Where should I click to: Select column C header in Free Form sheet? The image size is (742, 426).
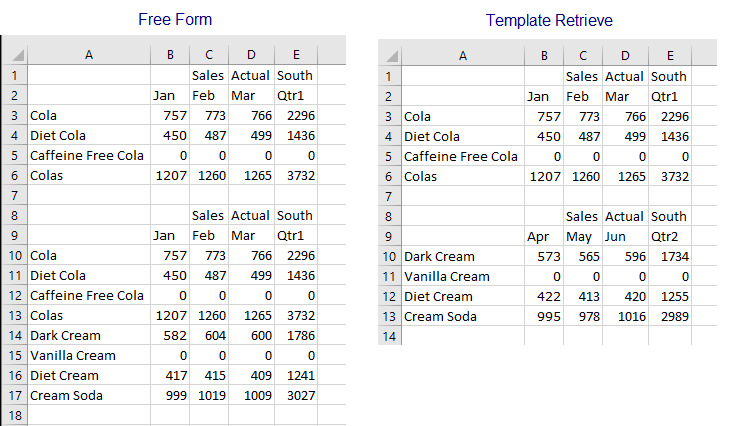pos(209,55)
